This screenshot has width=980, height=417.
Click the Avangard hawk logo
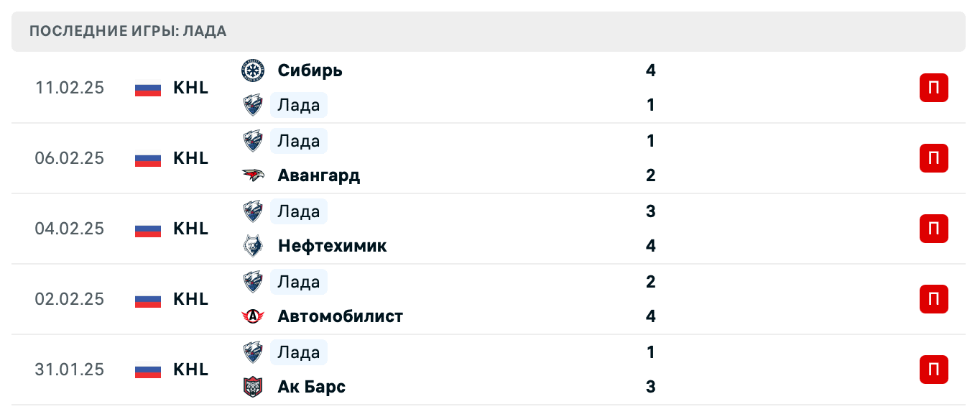tap(252, 175)
